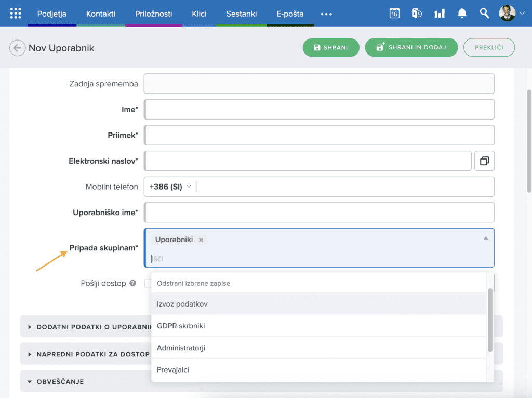Click the Shrani button
This screenshot has height=398, width=532.
coord(331,47)
